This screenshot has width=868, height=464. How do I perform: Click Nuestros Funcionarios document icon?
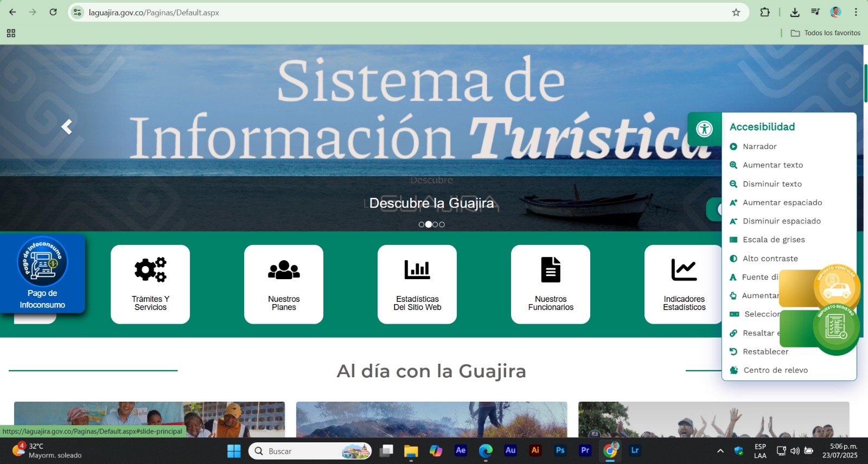(x=551, y=269)
